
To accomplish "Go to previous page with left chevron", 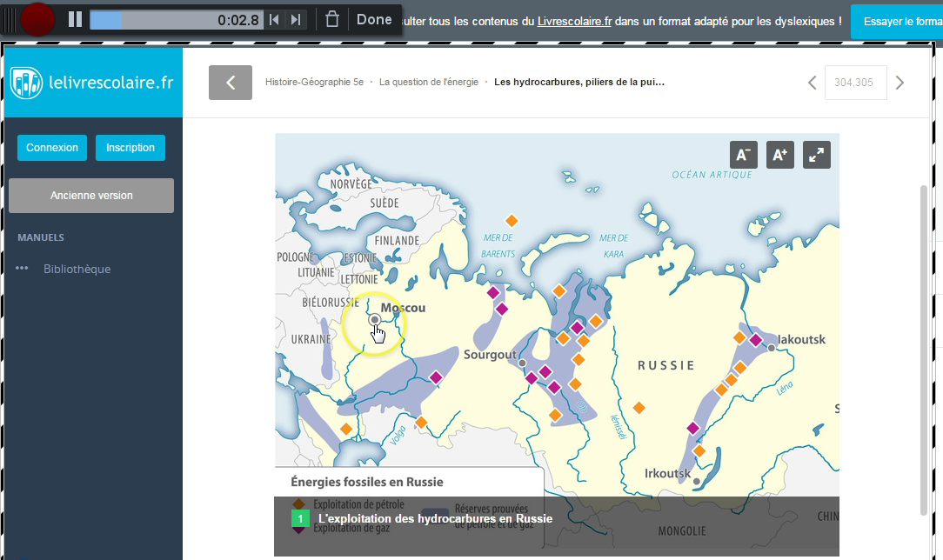I will [812, 83].
